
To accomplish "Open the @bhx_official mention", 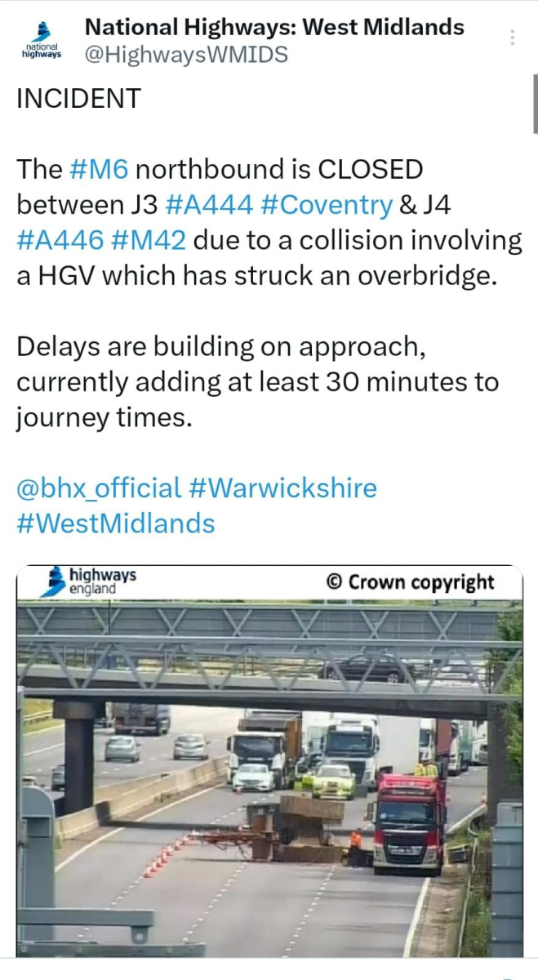I will pos(99,488).
